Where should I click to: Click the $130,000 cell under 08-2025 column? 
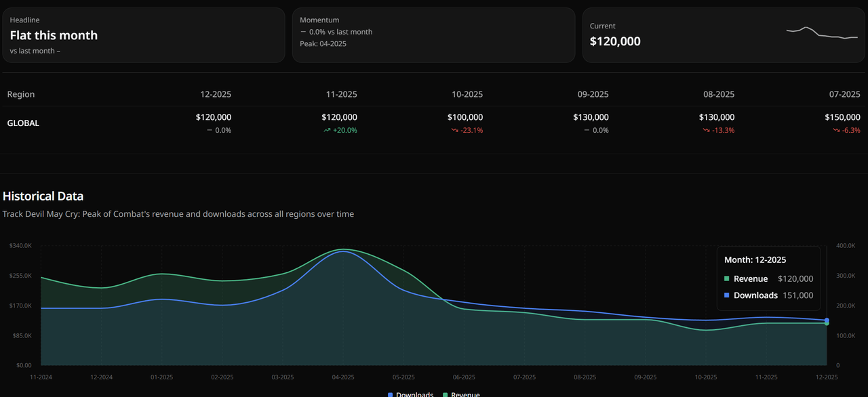[x=717, y=117]
